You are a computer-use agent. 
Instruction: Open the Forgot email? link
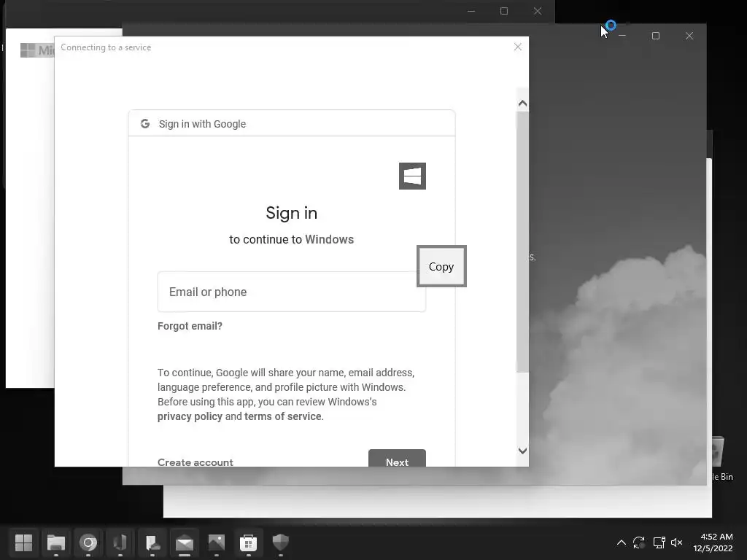coord(190,326)
